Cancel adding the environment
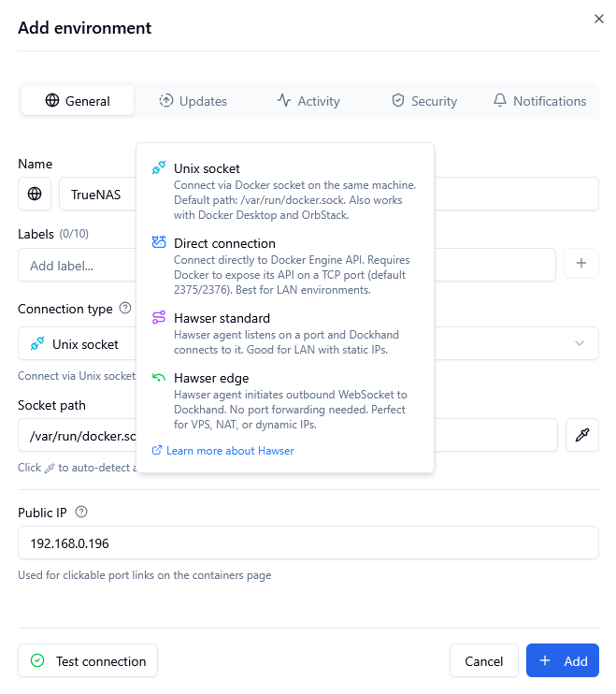The image size is (616, 694). coord(483,661)
